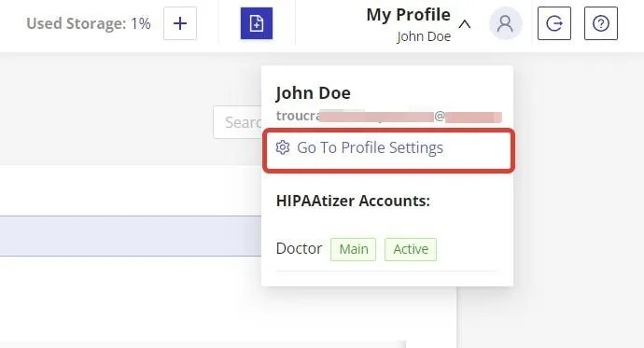The width and height of the screenshot is (644, 348).
Task: Click the user avatar icon
Action: coord(505,23)
